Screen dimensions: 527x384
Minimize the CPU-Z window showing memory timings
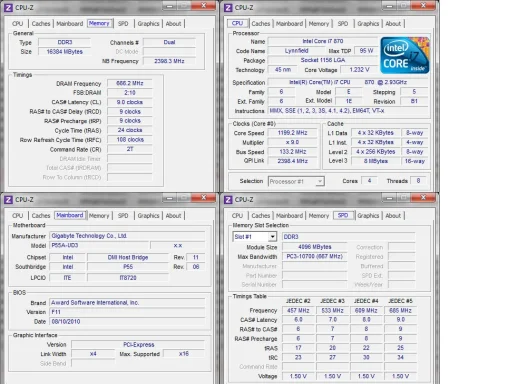[x=170, y=6]
